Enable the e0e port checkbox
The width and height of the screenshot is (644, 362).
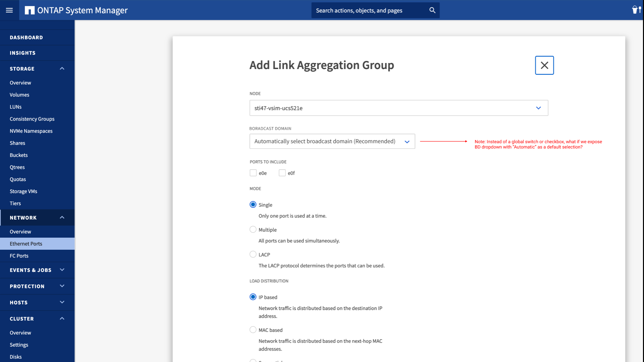(x=253, y=173)
